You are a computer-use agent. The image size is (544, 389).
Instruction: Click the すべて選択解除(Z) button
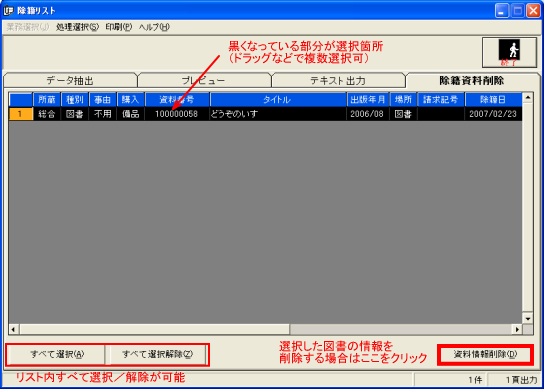(x=157, y=354)
